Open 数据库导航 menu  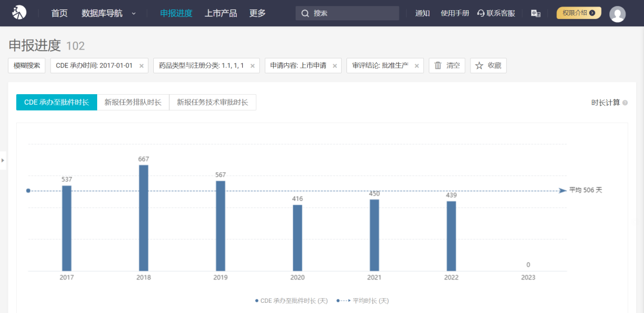102,13
